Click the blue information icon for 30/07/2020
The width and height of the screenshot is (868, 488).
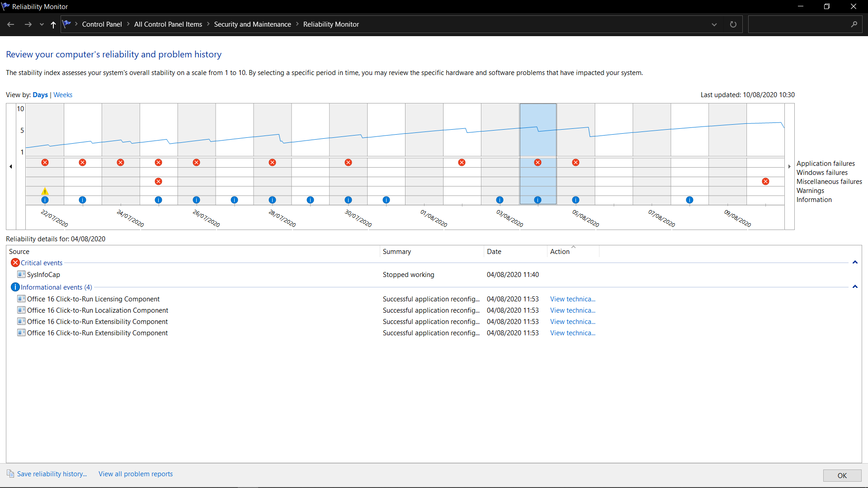tap(348, 200)
